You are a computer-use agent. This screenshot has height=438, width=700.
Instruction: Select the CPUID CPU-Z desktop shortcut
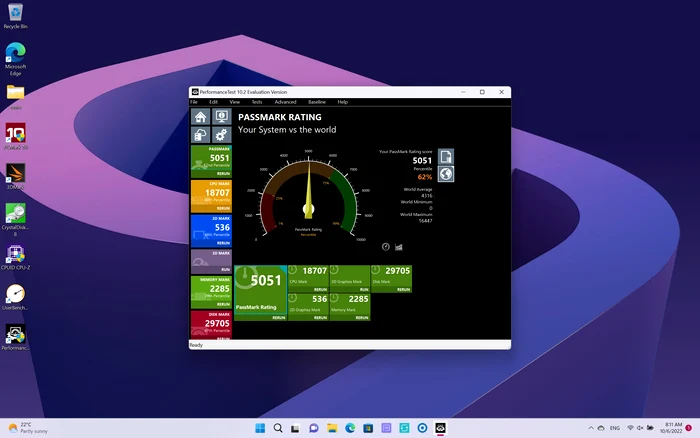pyautogui.click(x=16, y=257)
